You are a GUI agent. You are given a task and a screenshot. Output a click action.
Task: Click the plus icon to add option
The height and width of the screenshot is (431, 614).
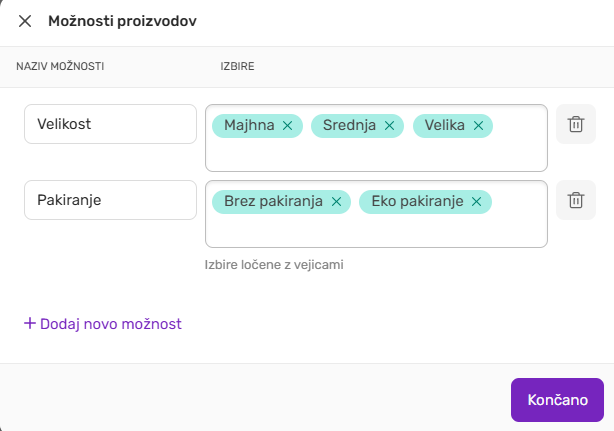click(30, 323)
